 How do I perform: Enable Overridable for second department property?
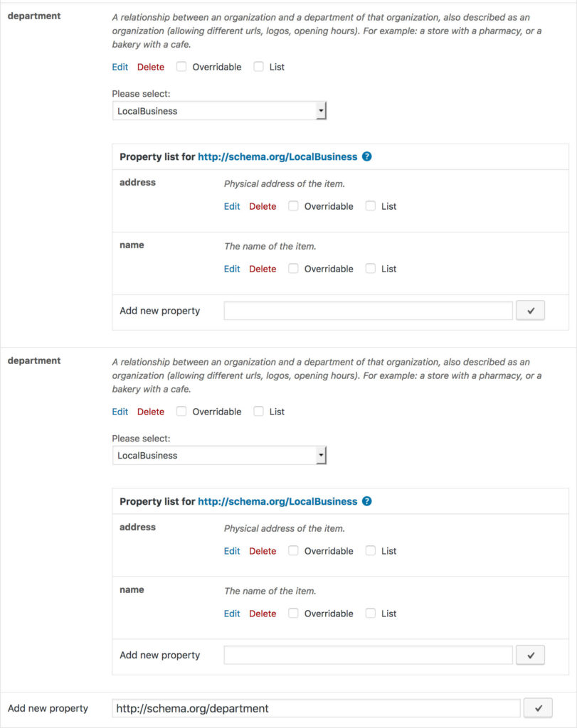coord(181,411)
